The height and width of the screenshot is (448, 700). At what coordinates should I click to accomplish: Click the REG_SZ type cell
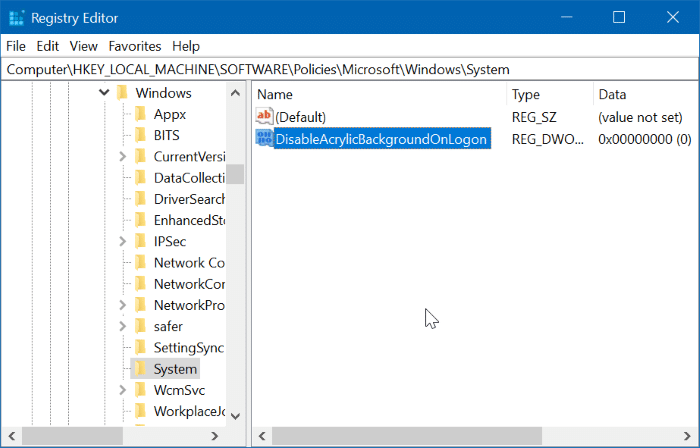pos(534,117)
